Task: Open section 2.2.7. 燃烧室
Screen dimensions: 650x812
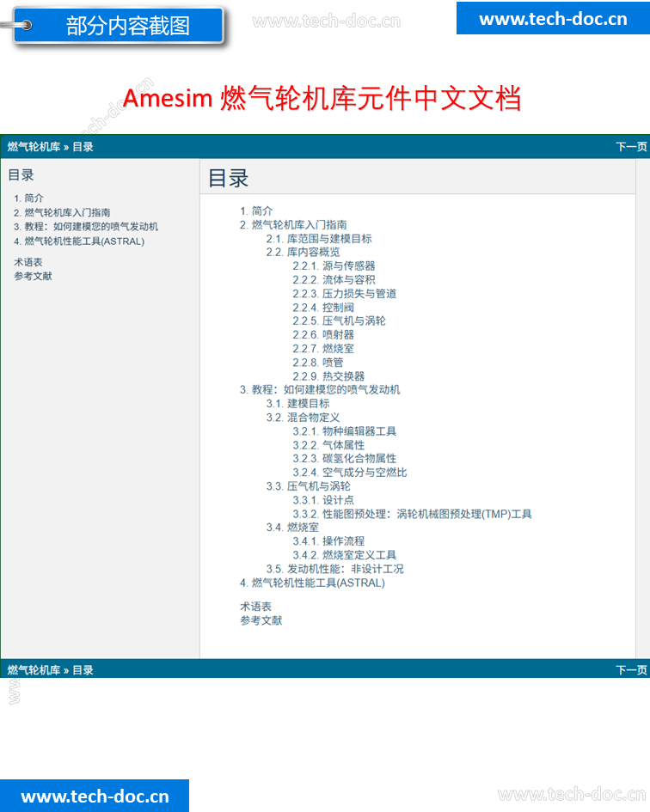Action: [323, 349]
